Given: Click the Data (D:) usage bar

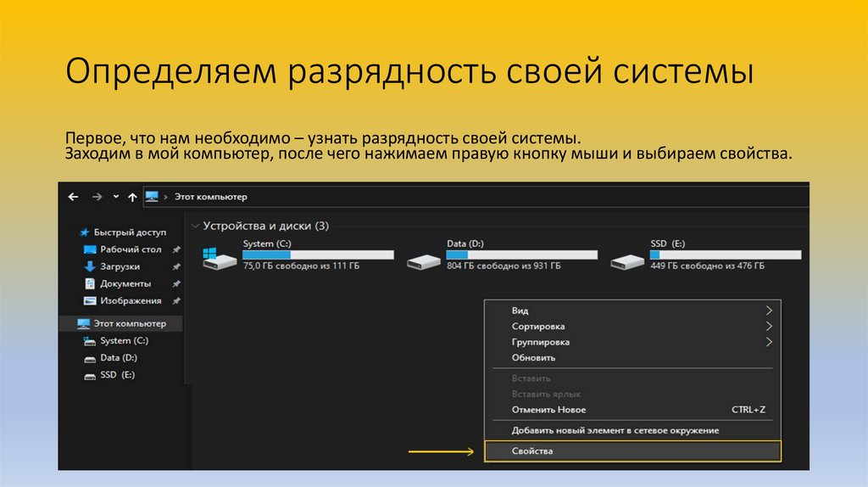Looking at the screenshot, I should coord(522,255).
